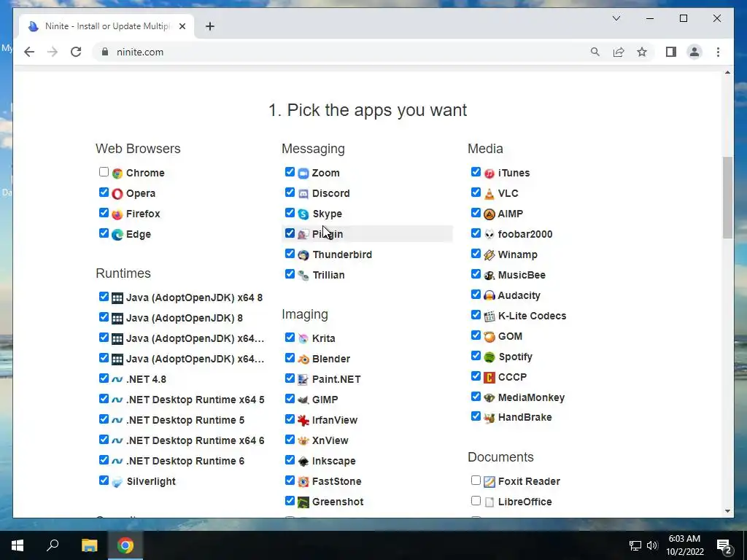Click the Silverlight app icon
747x560 pixels.
point(117,482)
